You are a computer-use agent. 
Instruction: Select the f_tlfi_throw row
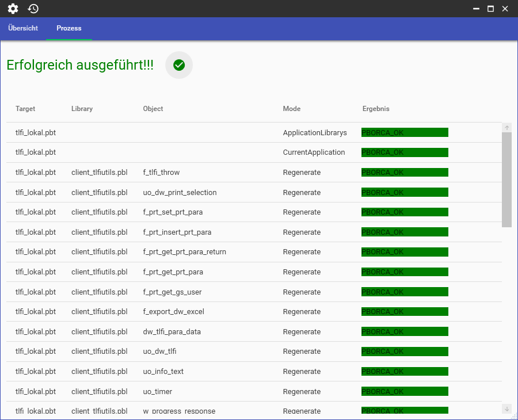pyautogui.click(x=161, y=173)
